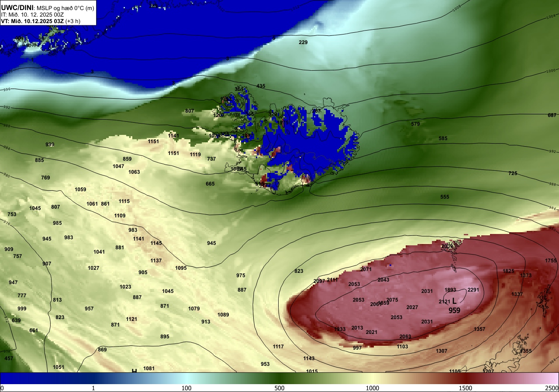Click the 1500 tick label on colorbar
Image resolution: width=559 pixels, height=392 pixels.
tap(466, 388)
